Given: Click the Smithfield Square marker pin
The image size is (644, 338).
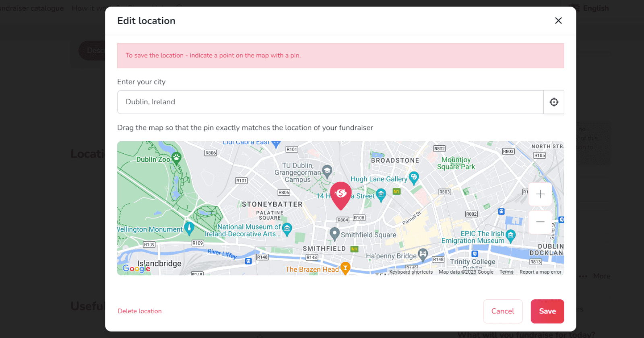Looking at the screenshot, I should point(334,233).
